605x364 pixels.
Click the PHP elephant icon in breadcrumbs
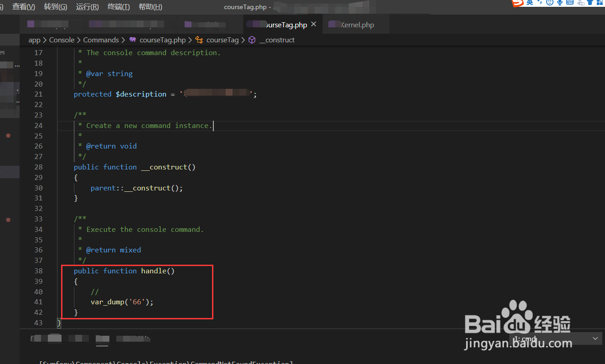click(133, 40)
